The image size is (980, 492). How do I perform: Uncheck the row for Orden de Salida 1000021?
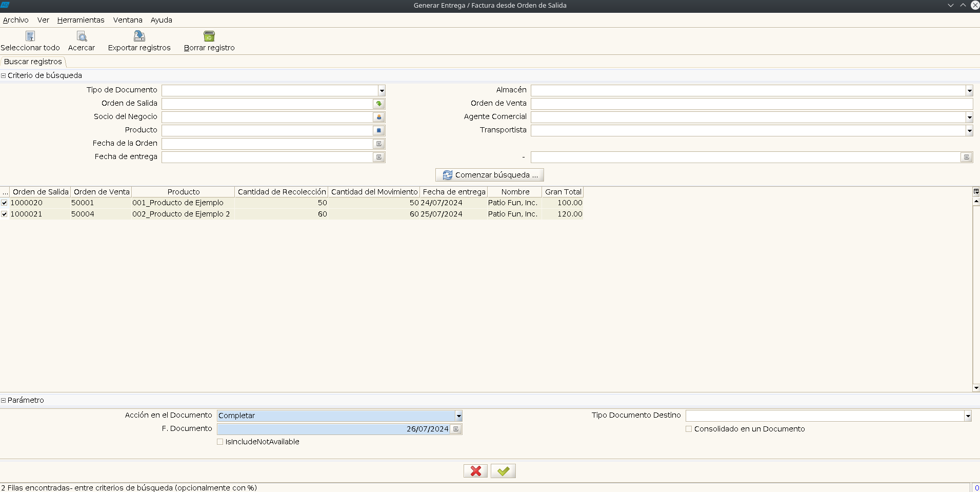pos(5,214)
